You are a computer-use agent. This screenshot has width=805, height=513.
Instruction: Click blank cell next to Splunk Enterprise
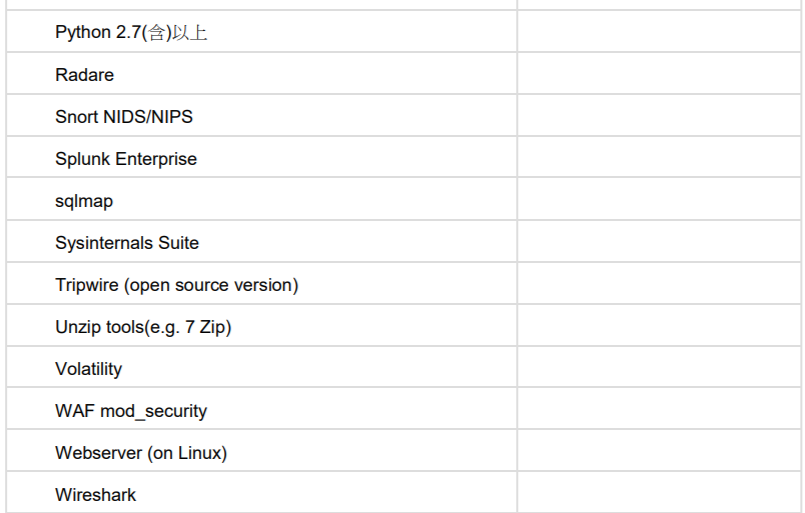click(659, 157)
